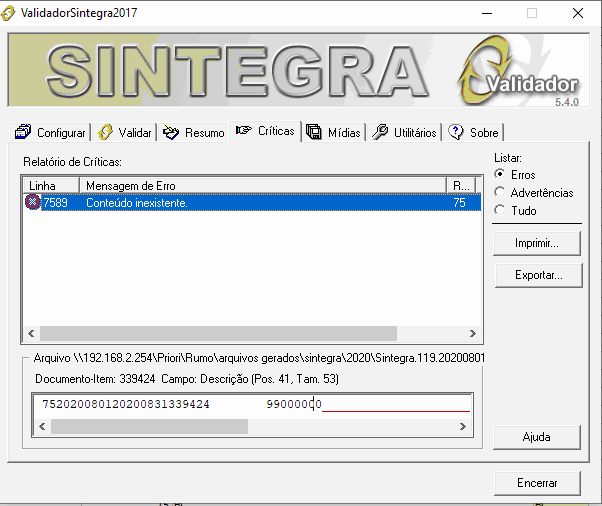602x506 pixels.
Task: Select the 'Conteúdo inexistente.' error message
Action: click(x=137, y=203)
